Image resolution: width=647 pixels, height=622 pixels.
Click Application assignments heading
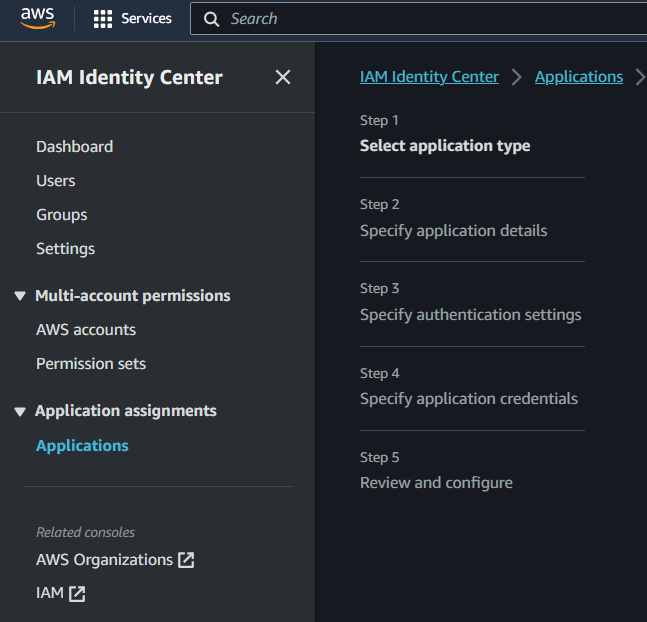pyautogui.click(x=126, y=411)
